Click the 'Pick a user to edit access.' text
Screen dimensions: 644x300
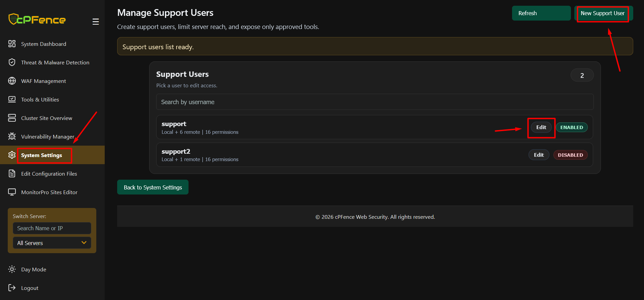click(187, 86)
